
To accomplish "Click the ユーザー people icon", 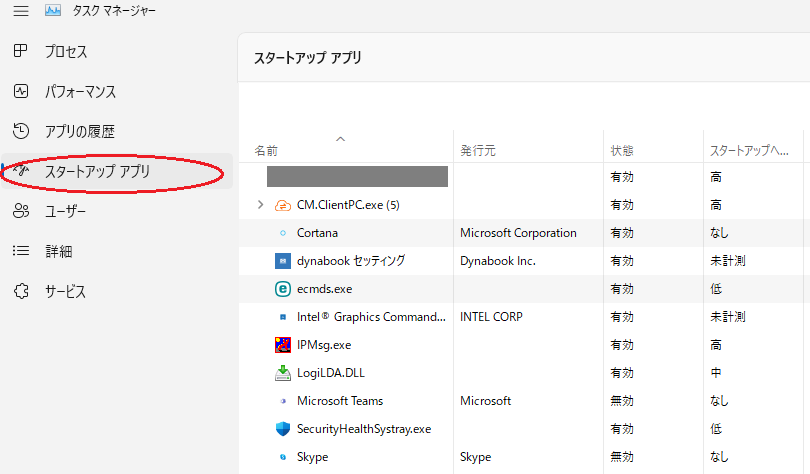I will tap(21, 211).
